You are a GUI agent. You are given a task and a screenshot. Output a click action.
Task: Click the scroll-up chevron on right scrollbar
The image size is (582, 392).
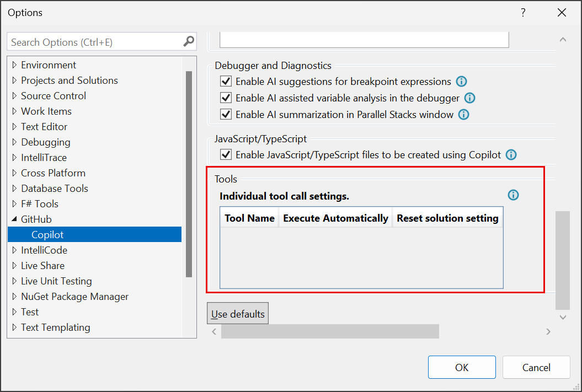pyautogui.click(x=563, y=40)
